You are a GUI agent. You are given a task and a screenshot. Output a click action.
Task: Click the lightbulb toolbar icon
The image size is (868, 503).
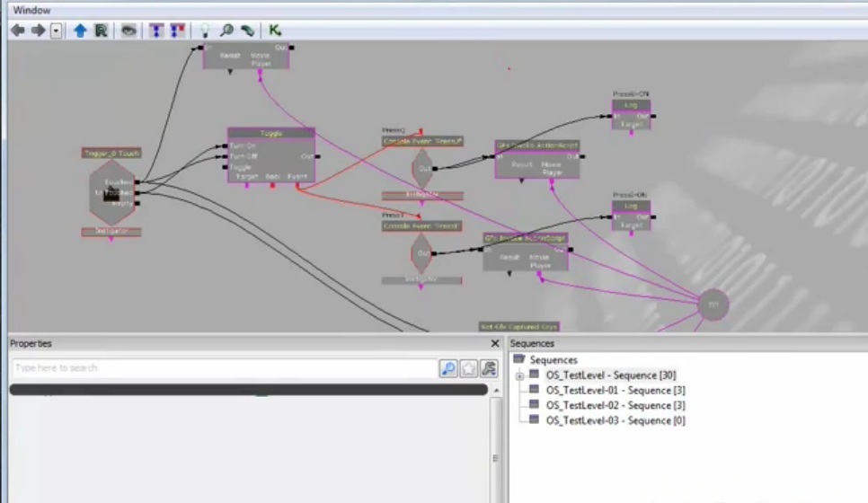pos(205,31)
